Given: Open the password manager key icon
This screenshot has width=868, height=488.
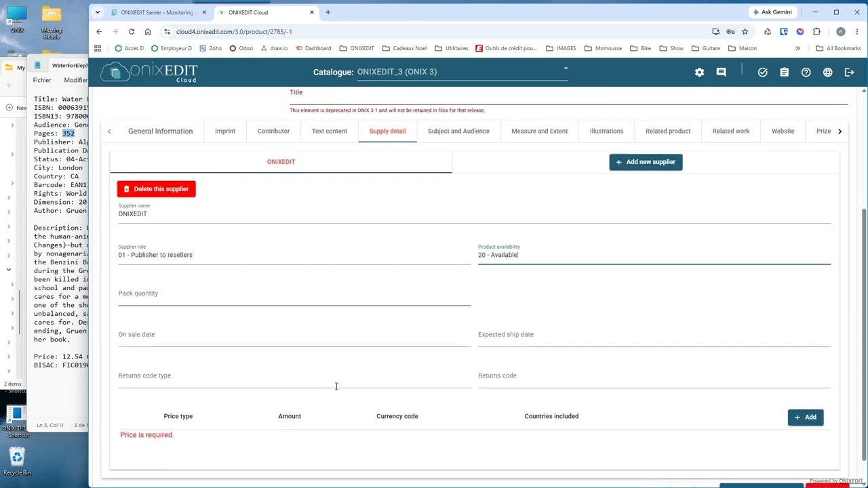Looking at the screenshot, I should [730, 31].
